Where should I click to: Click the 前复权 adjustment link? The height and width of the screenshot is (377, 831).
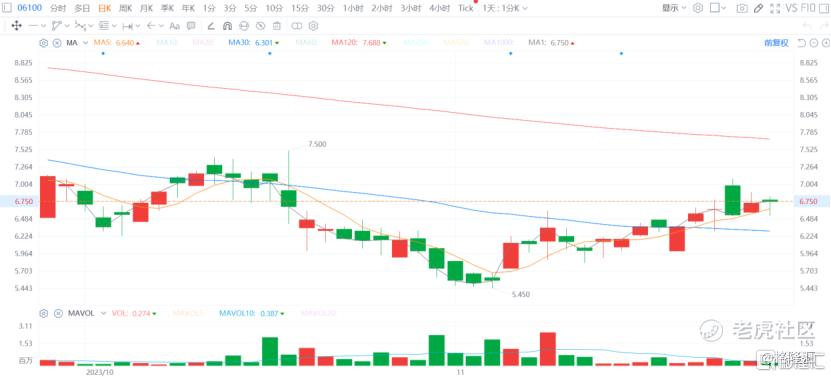pyautogui.click(x=776, y=43)
